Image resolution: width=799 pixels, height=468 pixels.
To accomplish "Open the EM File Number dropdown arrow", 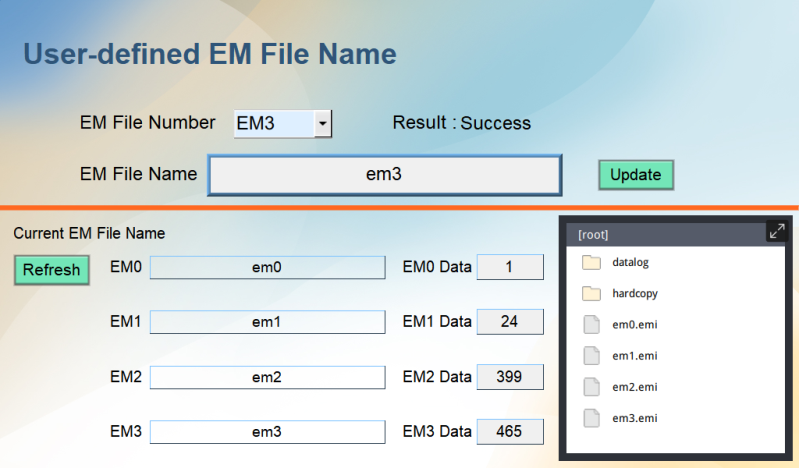I will (322, 124).
